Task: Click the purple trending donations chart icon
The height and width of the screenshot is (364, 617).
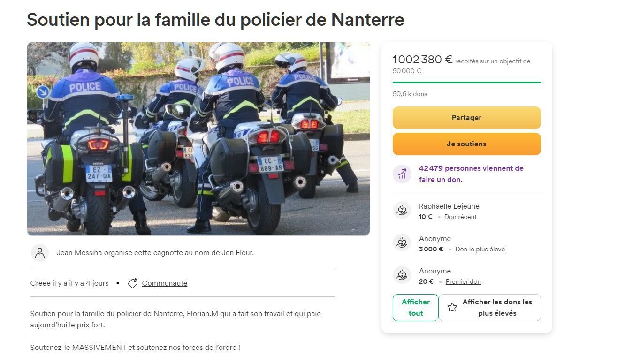Action: 402,174
